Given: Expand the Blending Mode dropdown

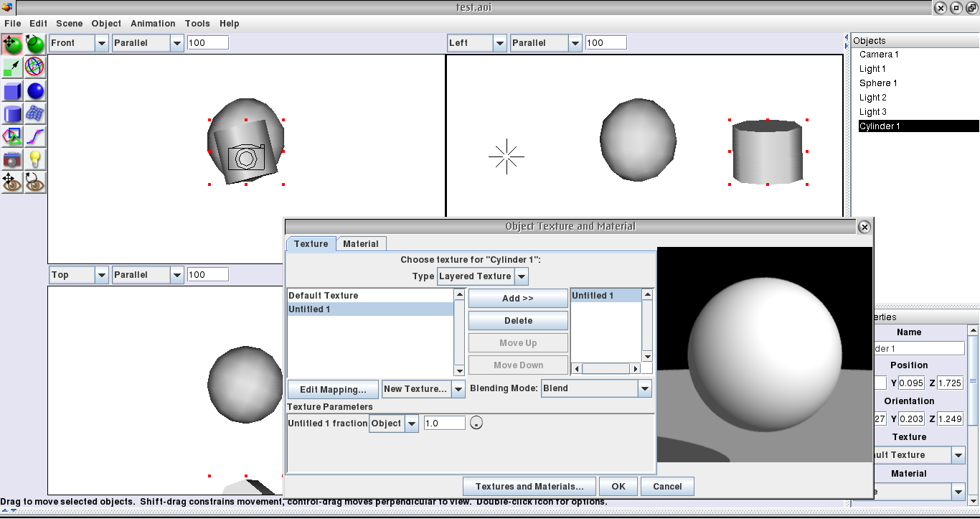Looking at the screenshot, I should click(596, 388).
